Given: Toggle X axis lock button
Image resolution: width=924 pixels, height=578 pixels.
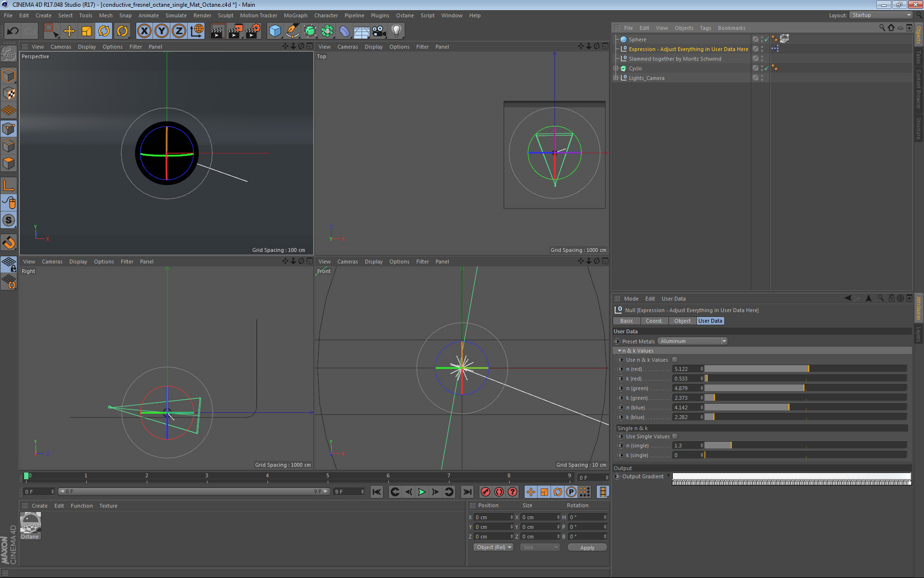Looking at the screenshot, I should pyautogui.click(x=144, y=31).
